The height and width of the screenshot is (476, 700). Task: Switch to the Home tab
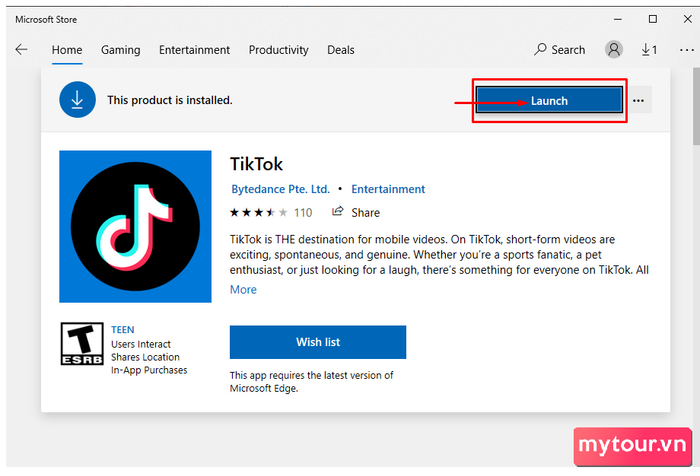point(67,50)
